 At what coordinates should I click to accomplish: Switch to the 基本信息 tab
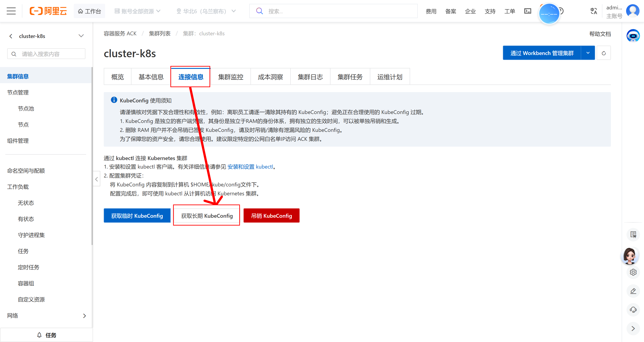point(151,77)
